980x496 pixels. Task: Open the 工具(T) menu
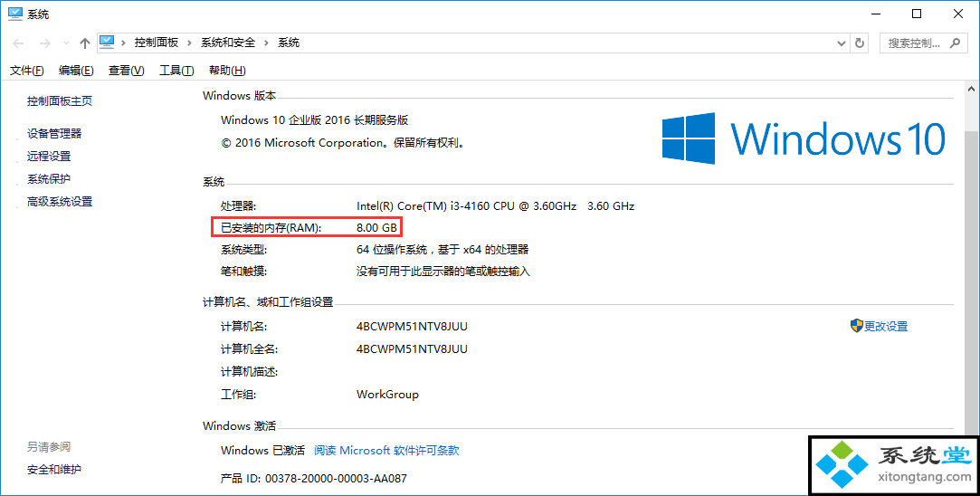click(x=176, y=71)
